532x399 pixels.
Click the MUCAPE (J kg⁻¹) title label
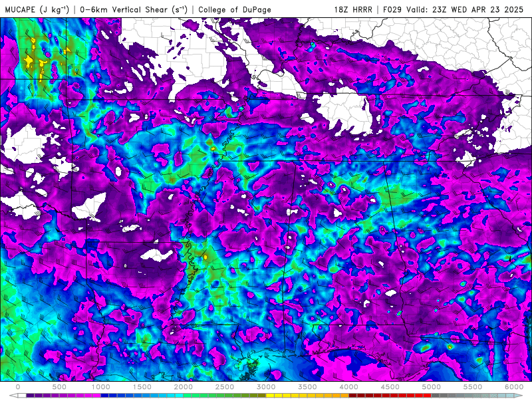coord(37,9)
